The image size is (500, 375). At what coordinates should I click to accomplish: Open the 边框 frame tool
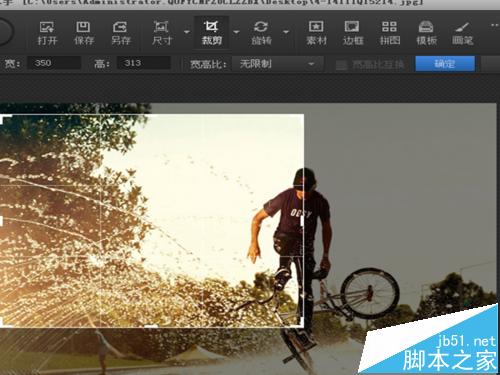(x=352, y=33)
